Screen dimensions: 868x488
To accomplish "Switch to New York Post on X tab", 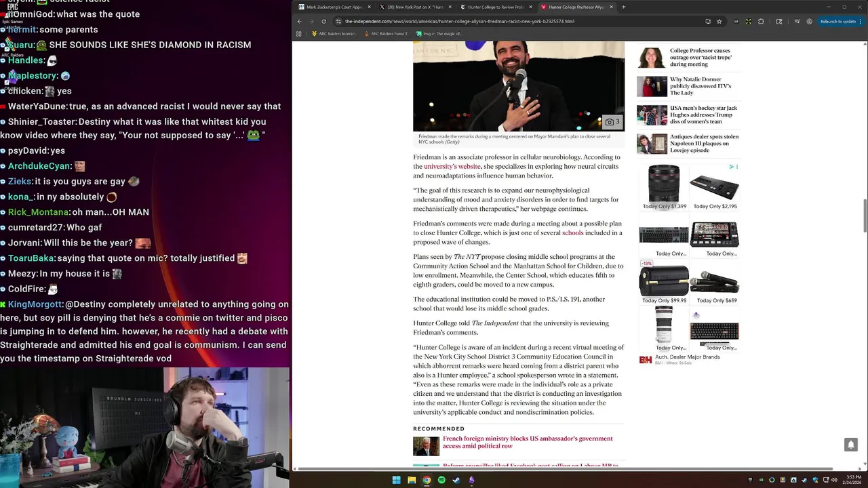I will pyautogui.click(x=416, y=7).
